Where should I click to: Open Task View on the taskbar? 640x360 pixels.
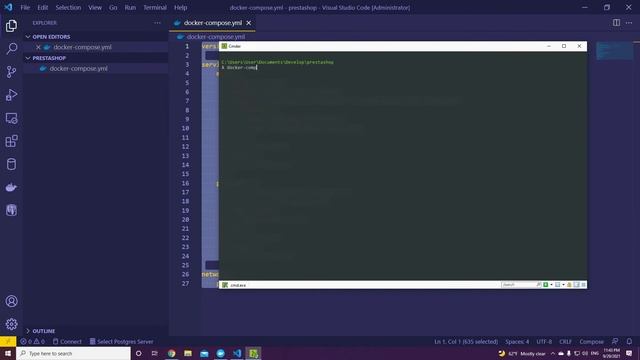tap(155, 353)
